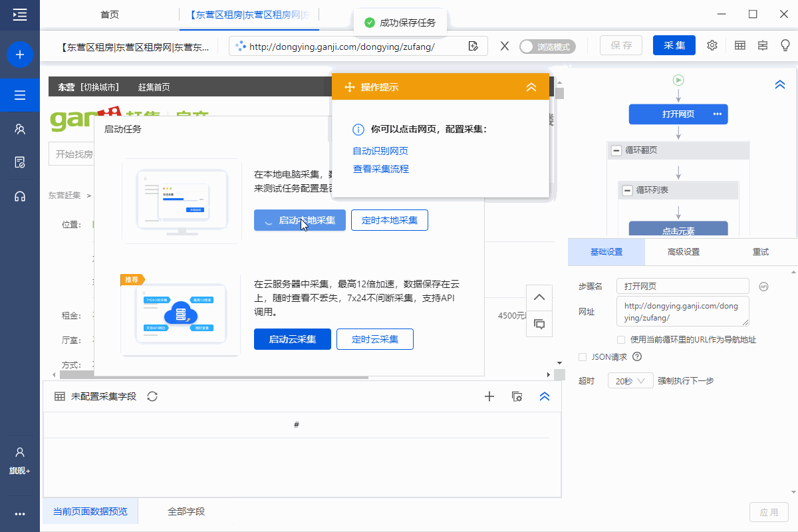Switch to the 全部字段 tab
The height and width of the screenshot is (532, 798).
click(186, 511)
